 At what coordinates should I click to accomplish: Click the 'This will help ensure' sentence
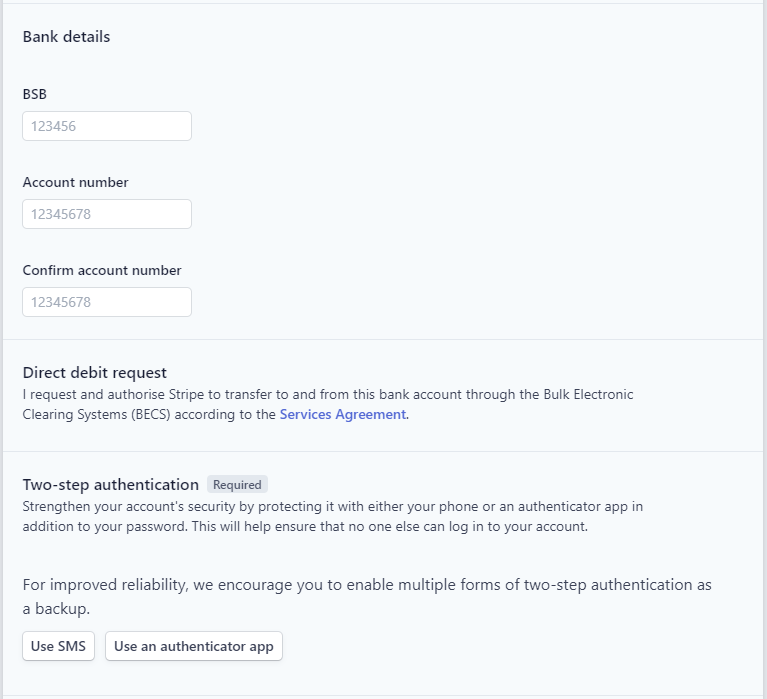(x=390, y=526)
